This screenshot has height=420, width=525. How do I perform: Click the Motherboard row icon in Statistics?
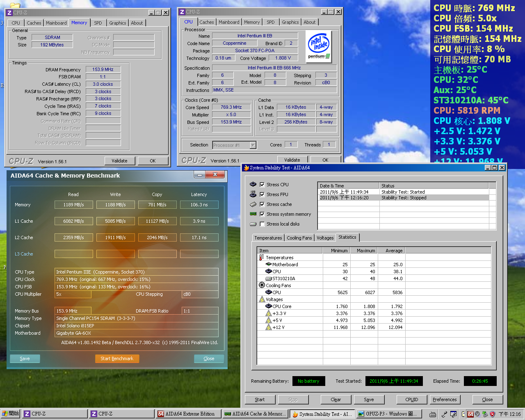click(x=269, y=265)
